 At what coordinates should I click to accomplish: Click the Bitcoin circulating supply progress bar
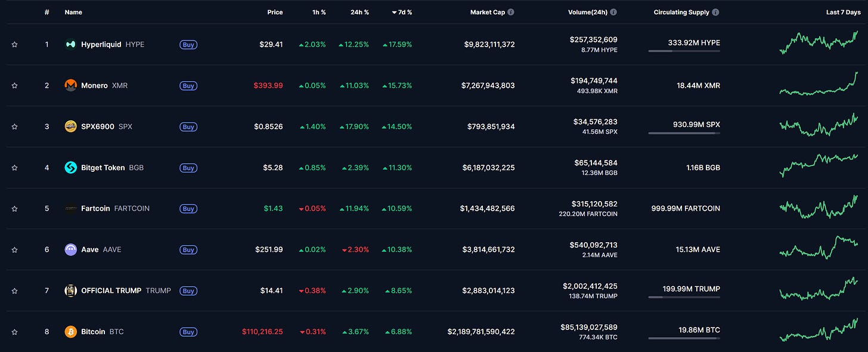(x=684, y=338)
